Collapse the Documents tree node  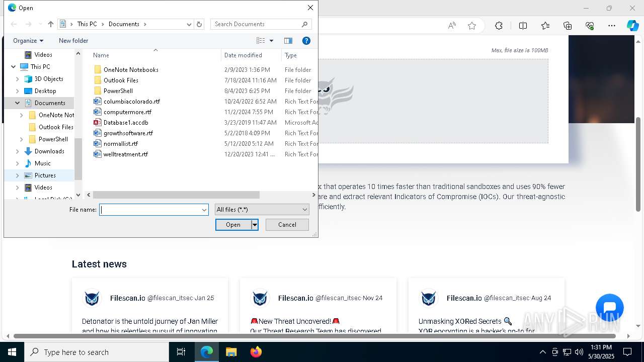[x=18, y=103]
